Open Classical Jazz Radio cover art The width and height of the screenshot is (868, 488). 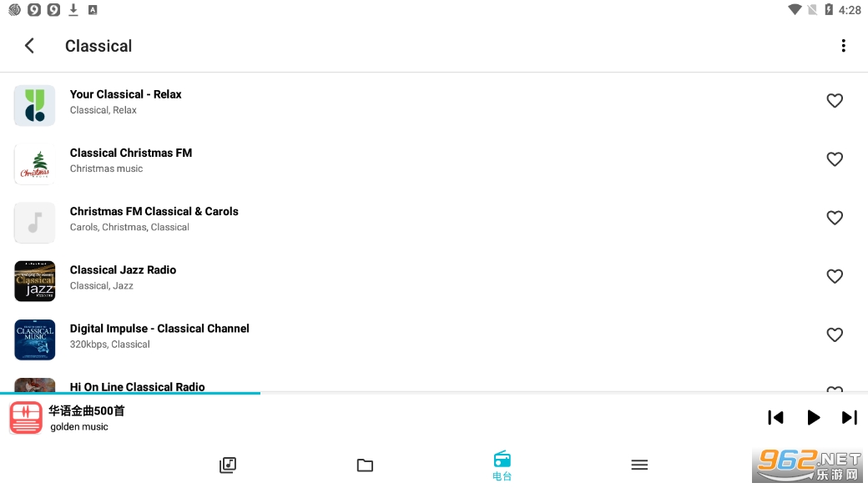pos(35,281)
